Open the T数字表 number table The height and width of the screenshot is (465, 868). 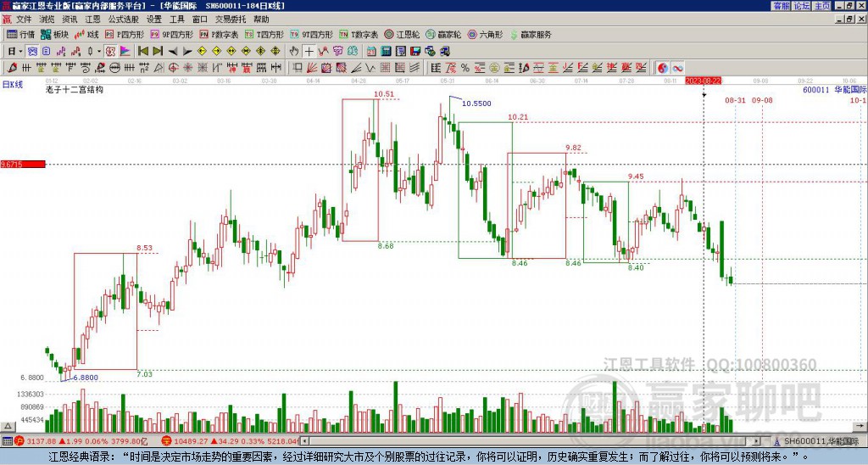pos(359,34)
